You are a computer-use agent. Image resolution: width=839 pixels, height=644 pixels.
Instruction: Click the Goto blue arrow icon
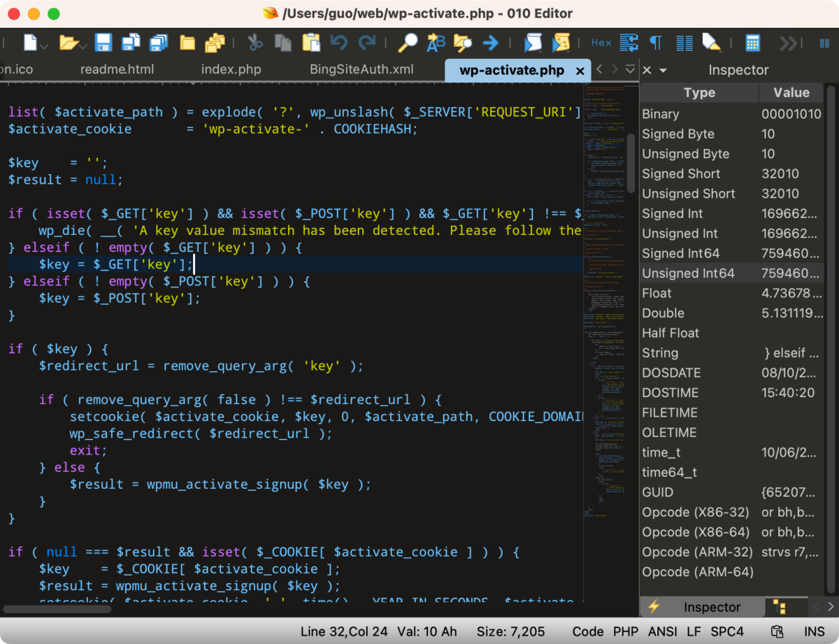[x=491, y=43]
